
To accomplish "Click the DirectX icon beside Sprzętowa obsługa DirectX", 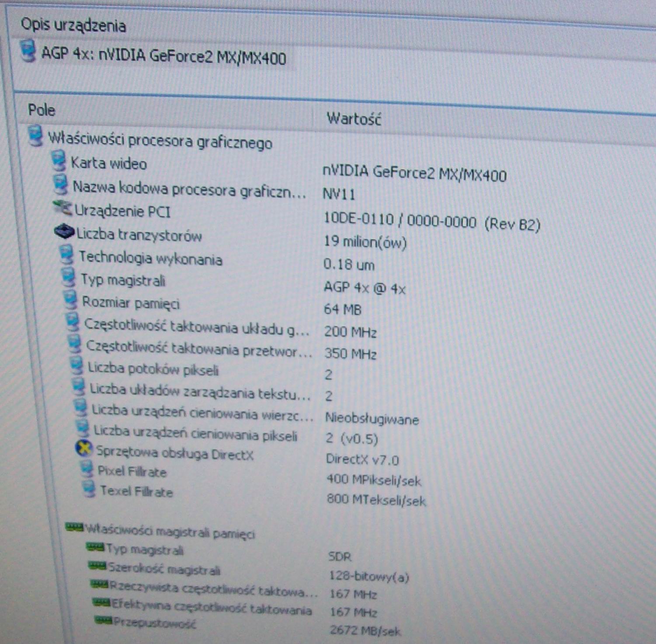I will 84,449.
